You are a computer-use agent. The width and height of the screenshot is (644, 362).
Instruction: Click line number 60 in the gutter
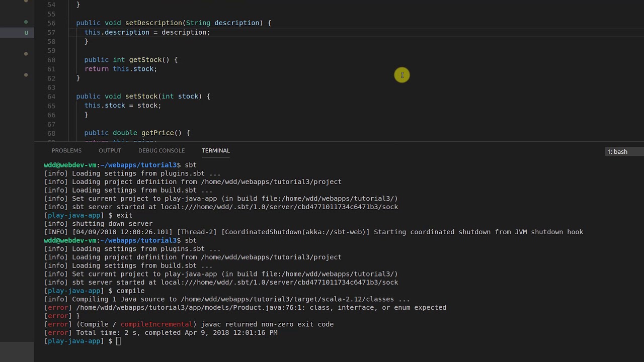tap(51, 60)
